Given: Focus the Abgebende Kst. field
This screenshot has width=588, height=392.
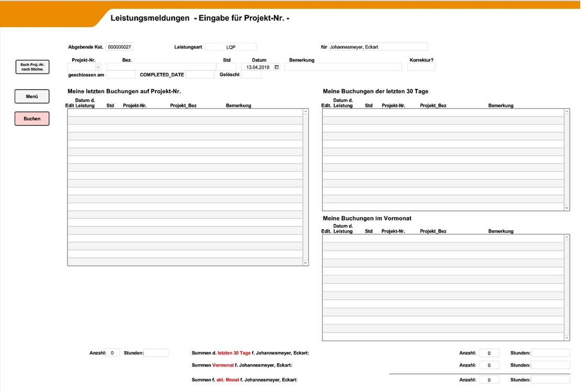Looking at the screenshot, I should (x=119, y=47).
